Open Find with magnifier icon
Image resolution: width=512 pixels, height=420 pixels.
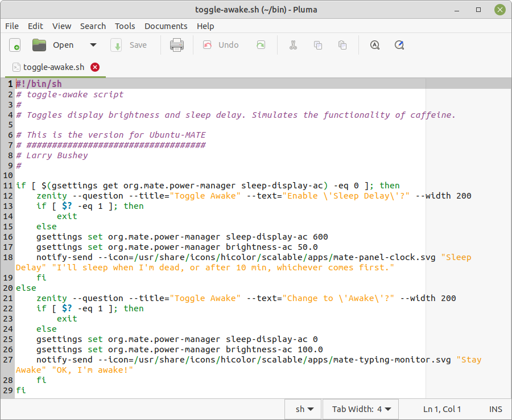click(375, 45)
